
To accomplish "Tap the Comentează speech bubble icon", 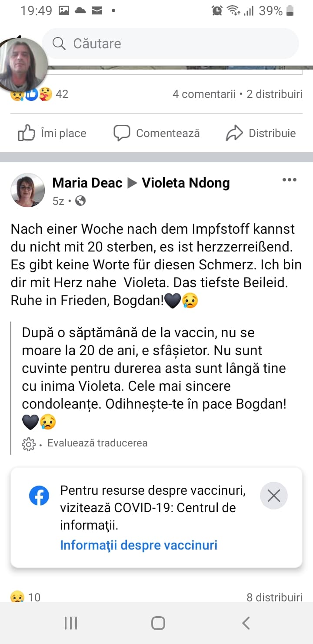I will pyautogui.click(x=122, y=133).
